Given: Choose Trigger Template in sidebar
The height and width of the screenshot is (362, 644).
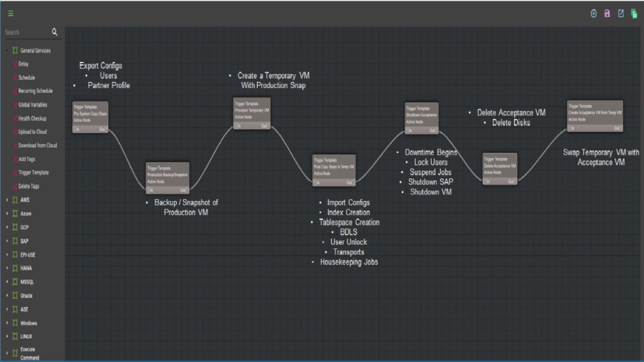Looking at the screenshot, I should click(34, 172).
